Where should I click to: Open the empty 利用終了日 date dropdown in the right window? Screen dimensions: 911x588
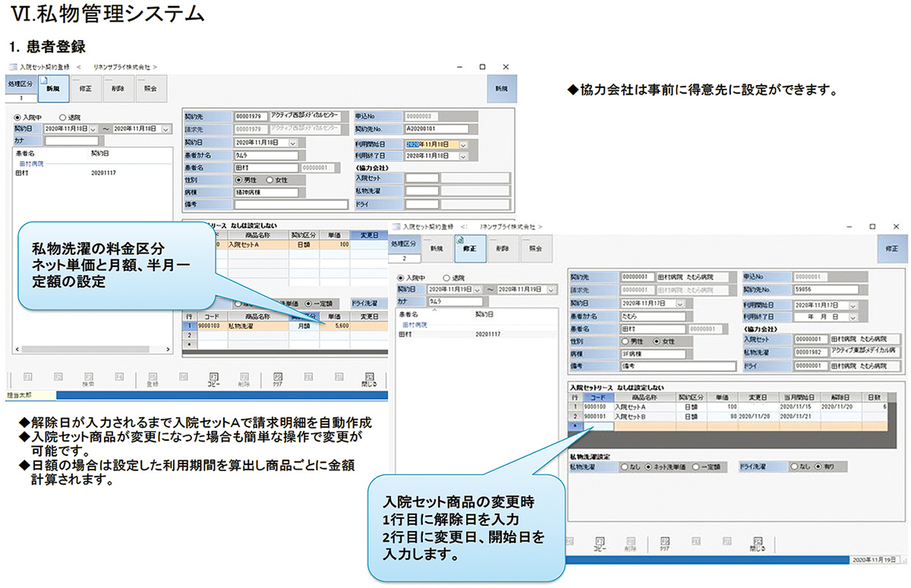point(853,316)
